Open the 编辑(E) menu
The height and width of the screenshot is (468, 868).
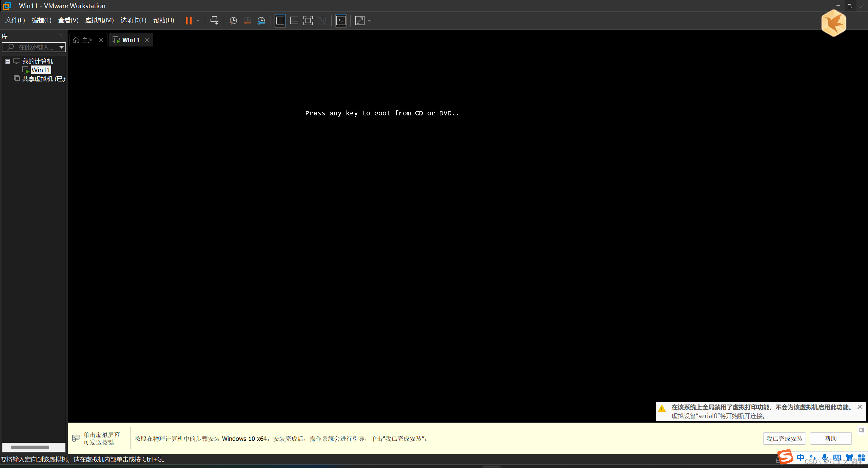point(41,20)
